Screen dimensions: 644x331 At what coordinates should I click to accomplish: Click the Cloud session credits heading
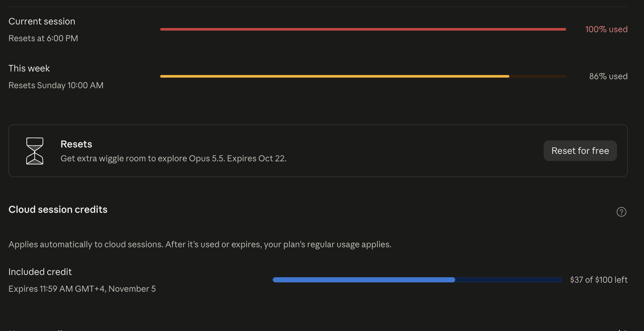pos(58,209)
